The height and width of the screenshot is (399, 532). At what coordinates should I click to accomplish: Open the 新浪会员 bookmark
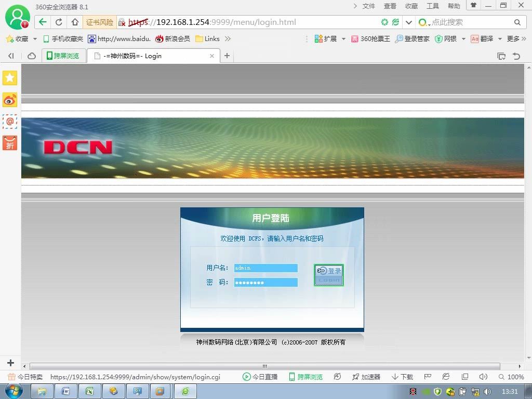[x=172, y=39]
